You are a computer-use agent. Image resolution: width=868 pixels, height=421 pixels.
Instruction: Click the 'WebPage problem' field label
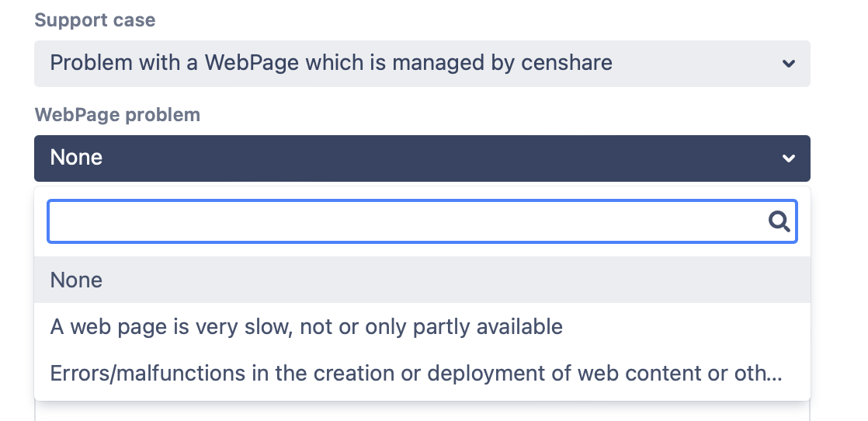click(117, 115)
